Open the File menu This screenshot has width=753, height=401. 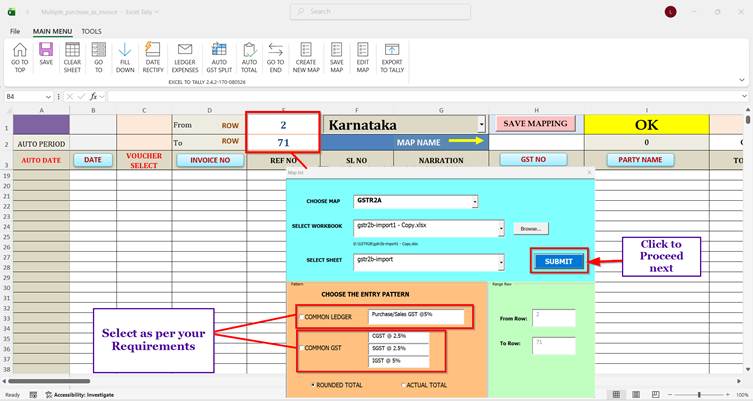[x=15, y=31]
